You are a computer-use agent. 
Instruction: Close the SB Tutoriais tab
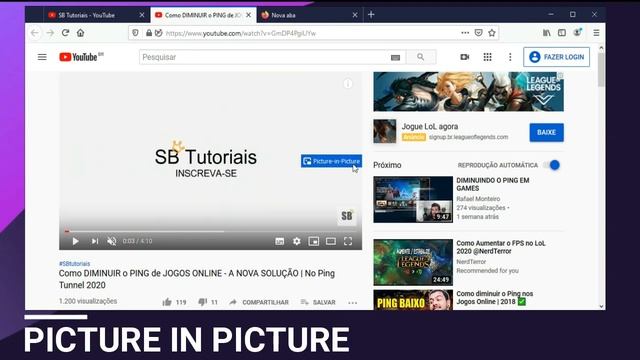click(142, 15)
